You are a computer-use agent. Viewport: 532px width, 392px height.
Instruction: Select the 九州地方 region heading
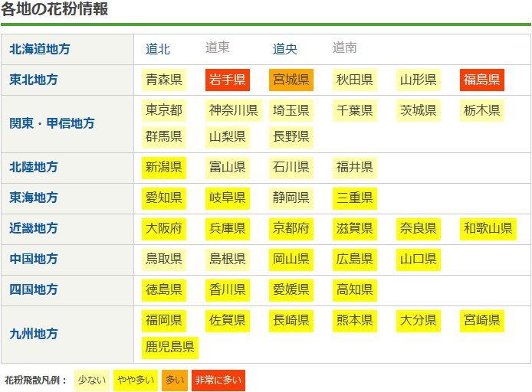(x=33, y=334)
